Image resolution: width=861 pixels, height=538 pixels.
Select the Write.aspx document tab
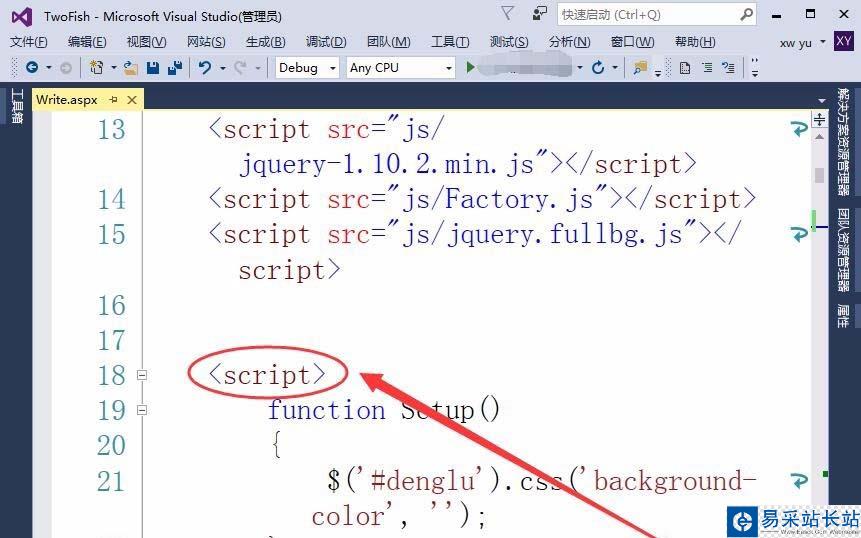(67, 99)
